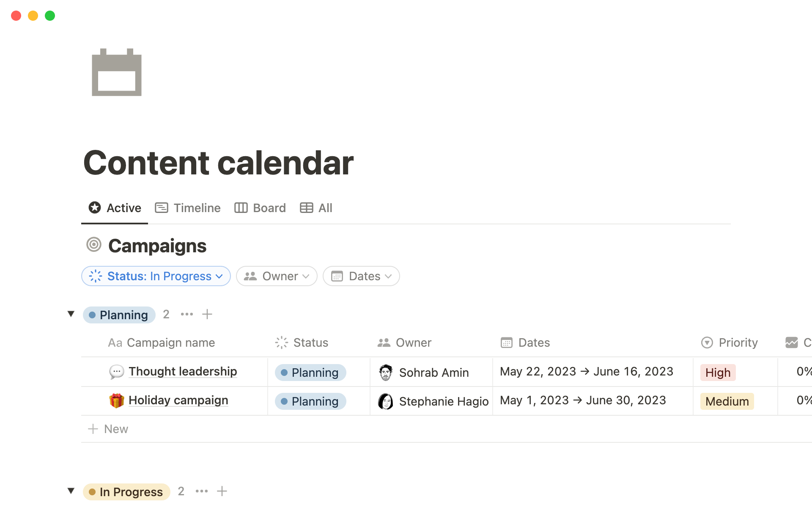Open the Thought leadership campaign
The image size is (812, 508).
click(183, 371)
